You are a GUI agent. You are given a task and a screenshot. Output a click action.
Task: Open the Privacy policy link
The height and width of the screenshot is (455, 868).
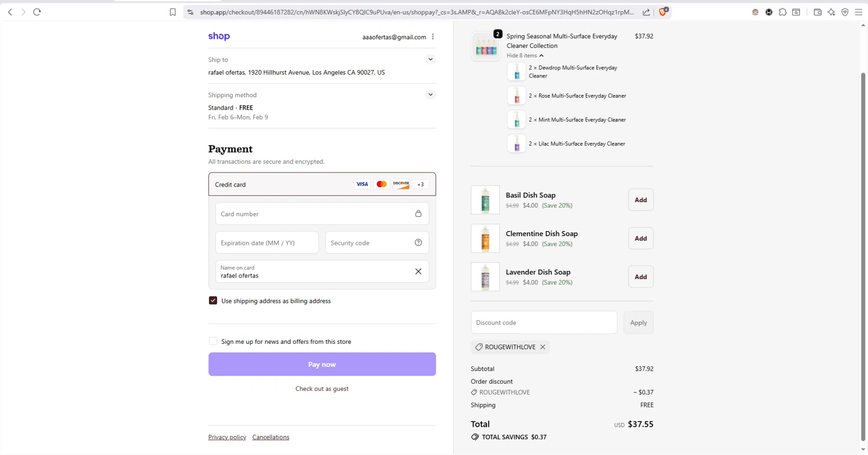pos(227,437)
